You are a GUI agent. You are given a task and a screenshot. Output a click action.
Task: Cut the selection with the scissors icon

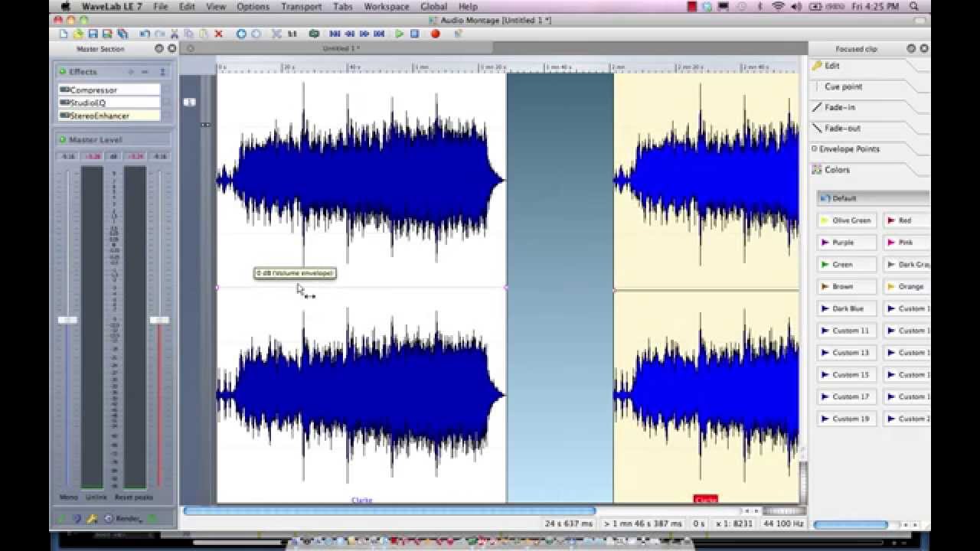(x=175, y=34)
